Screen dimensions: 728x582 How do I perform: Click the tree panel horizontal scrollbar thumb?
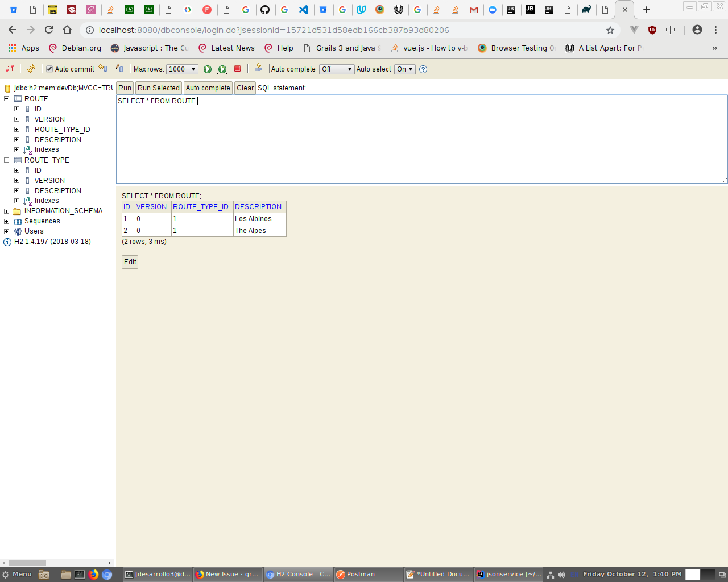pos(27,563)
